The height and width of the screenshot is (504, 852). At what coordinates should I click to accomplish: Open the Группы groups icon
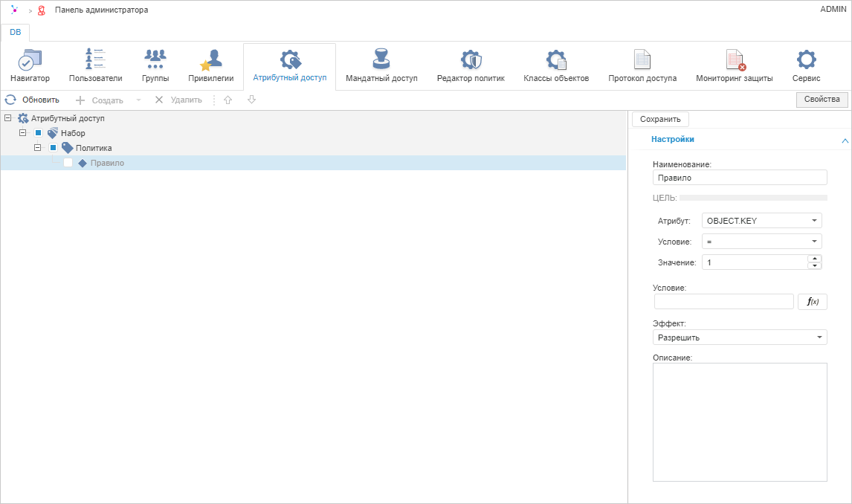tap(155, 60)
